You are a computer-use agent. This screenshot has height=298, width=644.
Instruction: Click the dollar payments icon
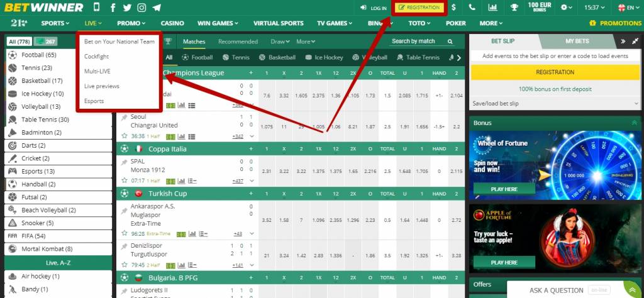(x=453, y=8)
